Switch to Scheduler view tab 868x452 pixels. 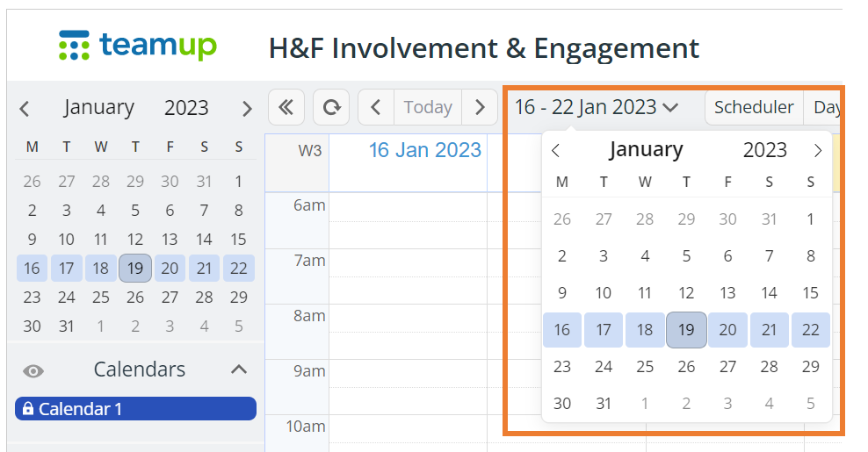[754, 107]
